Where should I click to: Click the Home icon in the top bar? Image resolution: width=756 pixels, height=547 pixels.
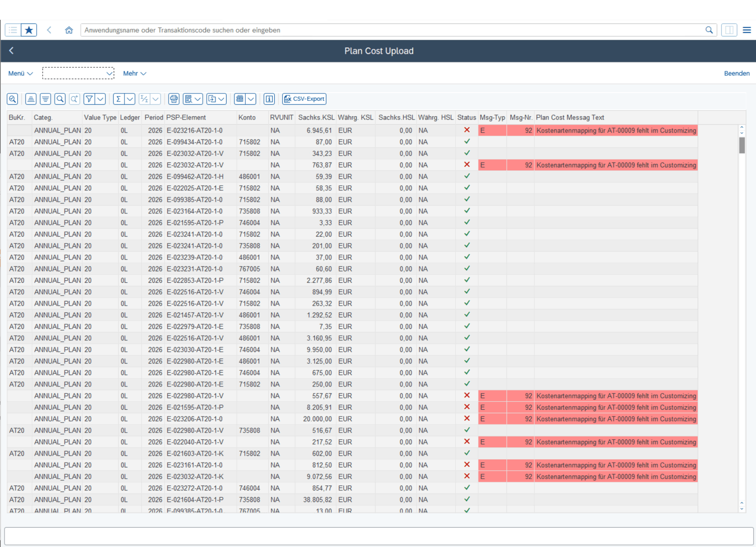[69, 30]
